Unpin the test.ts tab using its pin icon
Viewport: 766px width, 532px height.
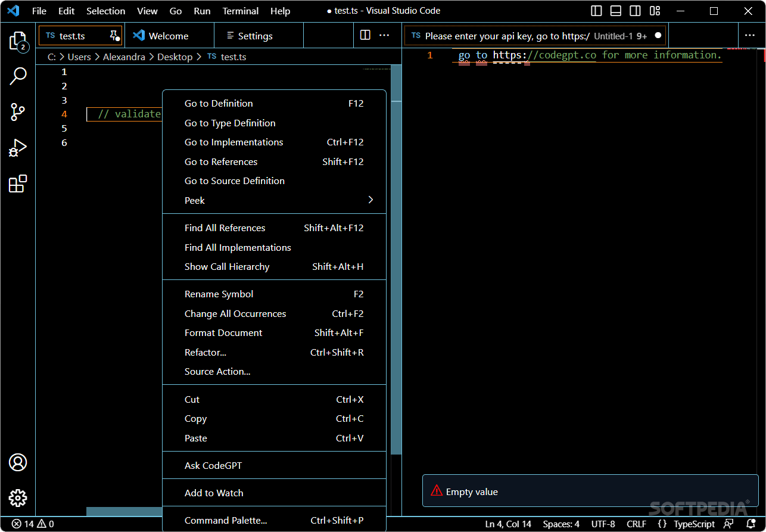[113, 35]
